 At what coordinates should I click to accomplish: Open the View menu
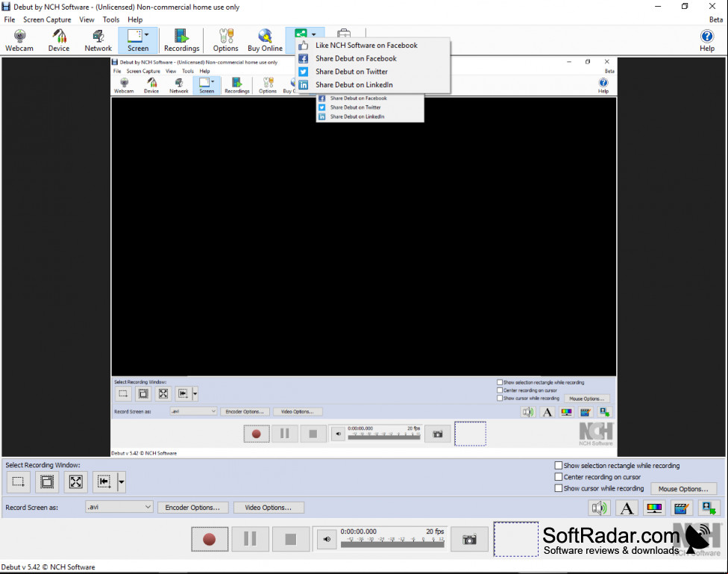[87, 19]
